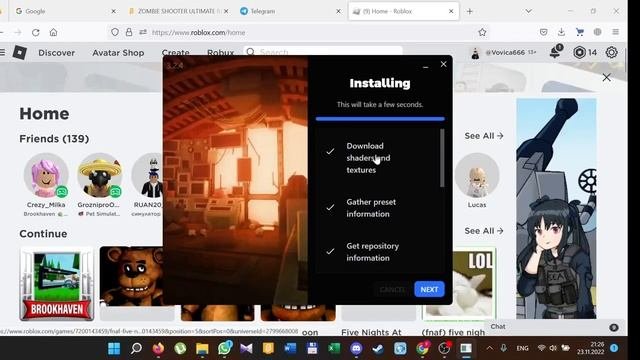
Task: Open Windows taskbar search
Action: [136, 348]
